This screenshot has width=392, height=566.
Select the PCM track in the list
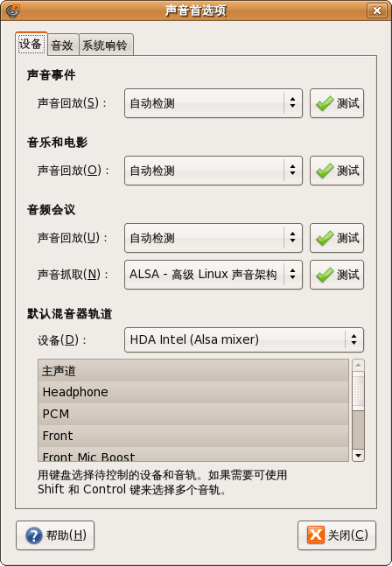tap(193, 414)
